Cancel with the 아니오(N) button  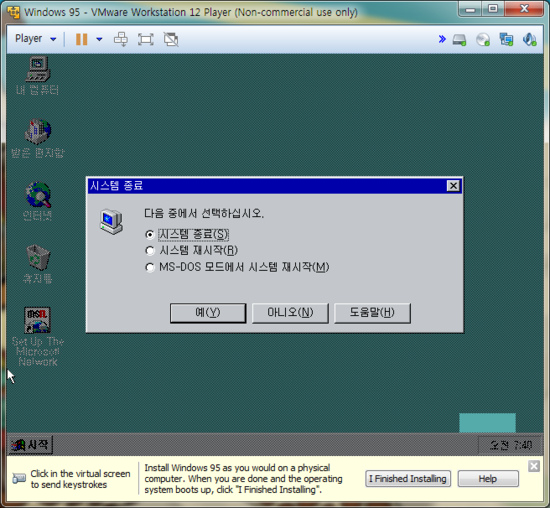290,313
